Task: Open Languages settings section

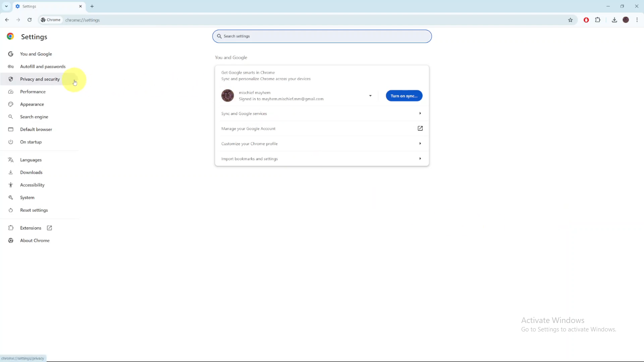Action: (40, 160)
